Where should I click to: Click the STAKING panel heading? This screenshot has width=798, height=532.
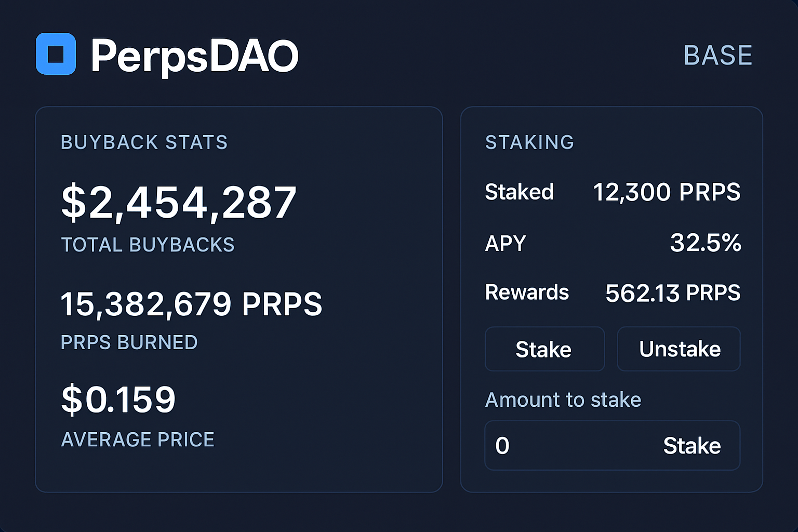[x=529, y=142]
